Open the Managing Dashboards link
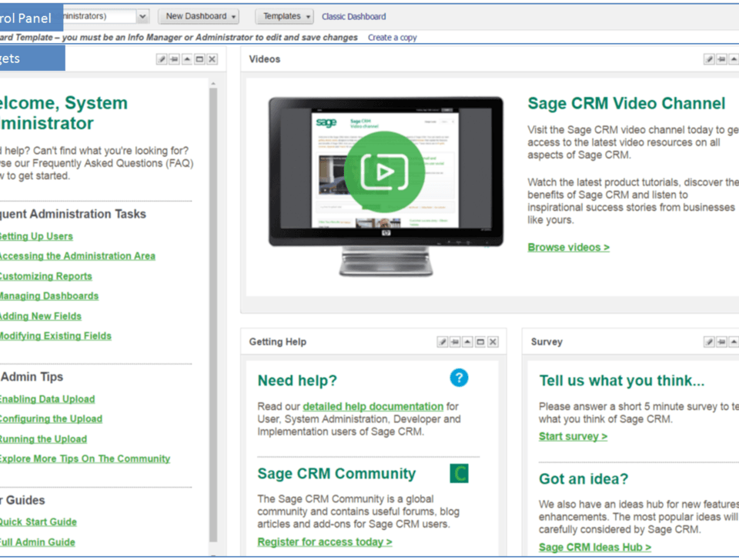 pos(49,296)
